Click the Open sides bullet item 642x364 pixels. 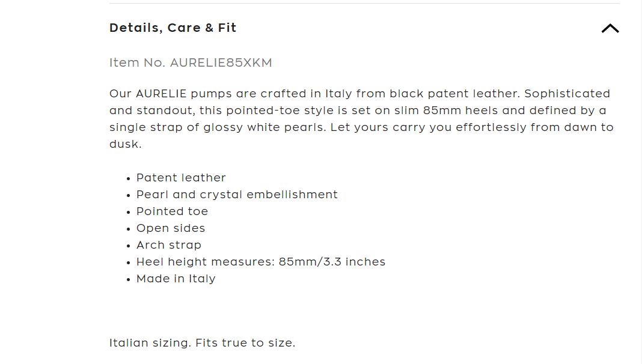(x=171, y=228)
